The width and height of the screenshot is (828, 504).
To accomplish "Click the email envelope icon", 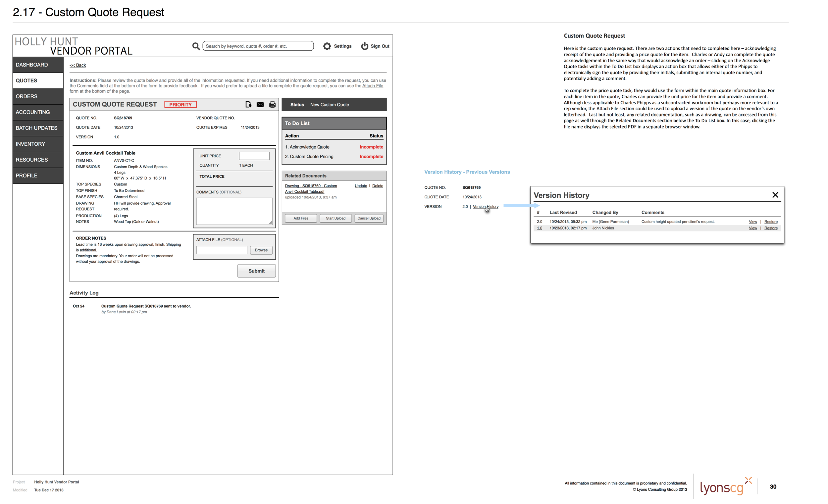I will pos(260,105).
